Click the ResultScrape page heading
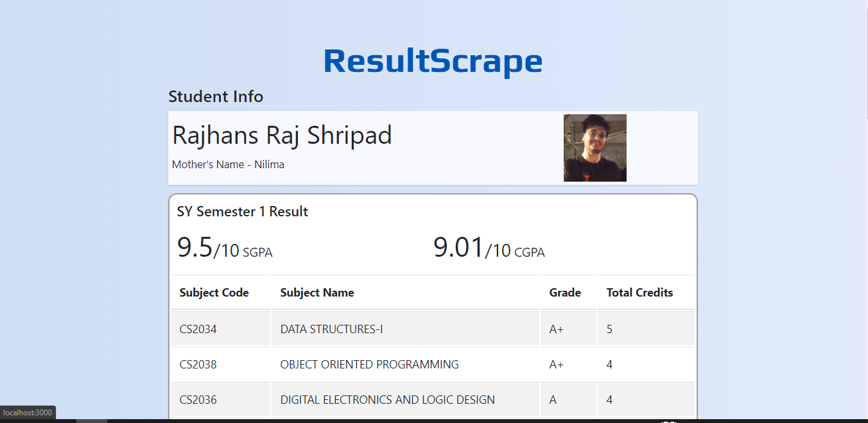 point(433,61)
